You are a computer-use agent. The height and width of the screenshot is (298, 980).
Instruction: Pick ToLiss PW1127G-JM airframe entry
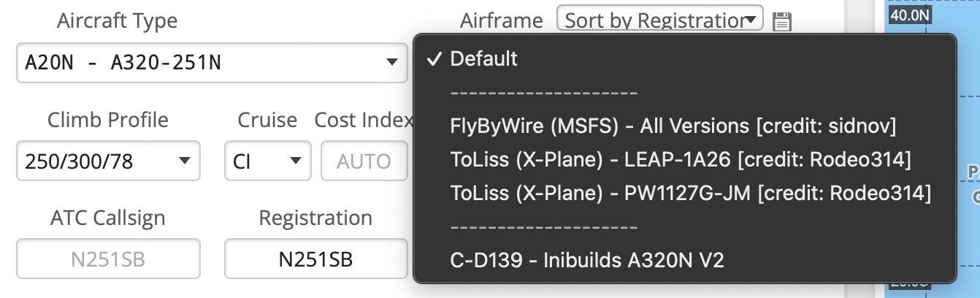coord(690,193)
